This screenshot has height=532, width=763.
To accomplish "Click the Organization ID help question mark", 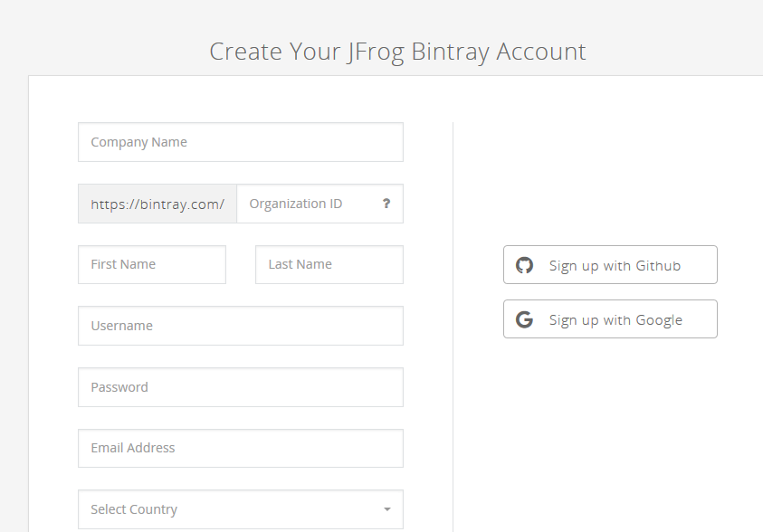I will [x=386, y=204].
